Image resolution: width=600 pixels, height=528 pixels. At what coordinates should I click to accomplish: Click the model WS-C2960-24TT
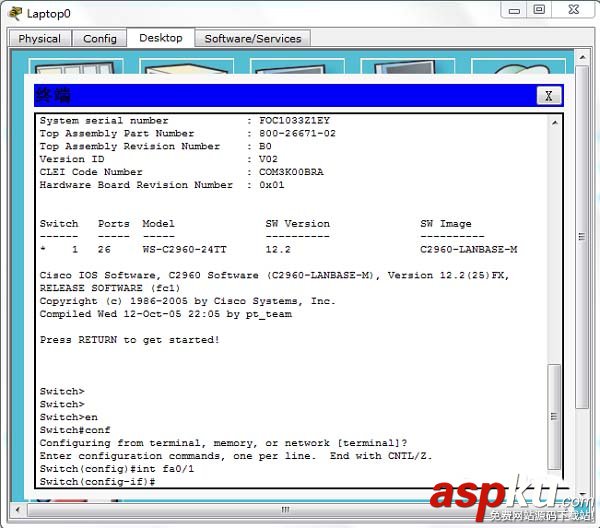pos(184,249)
